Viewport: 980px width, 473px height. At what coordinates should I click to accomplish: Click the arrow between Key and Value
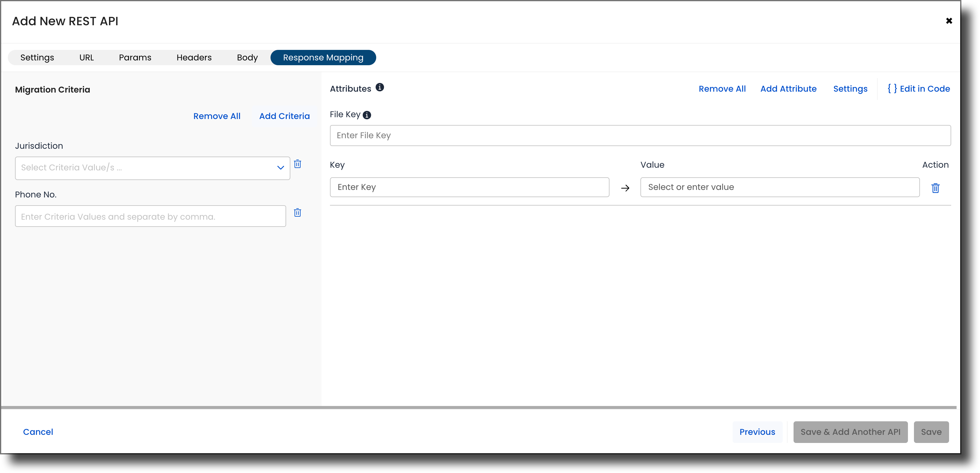click(625, 188)
